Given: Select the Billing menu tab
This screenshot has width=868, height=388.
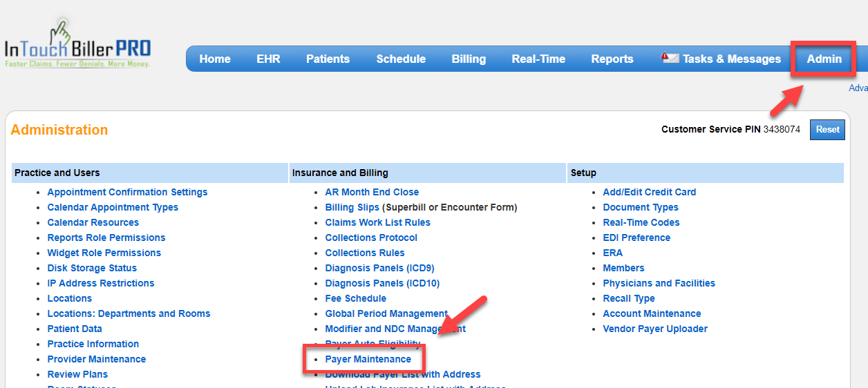Looking at the screenshot, I should pyautogui.click(x=469, y=59).
